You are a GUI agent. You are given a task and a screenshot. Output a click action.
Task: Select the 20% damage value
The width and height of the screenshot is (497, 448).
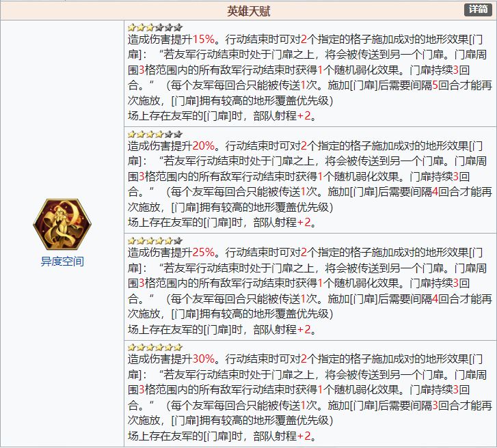pyautogui.click(x=203, y=146)
